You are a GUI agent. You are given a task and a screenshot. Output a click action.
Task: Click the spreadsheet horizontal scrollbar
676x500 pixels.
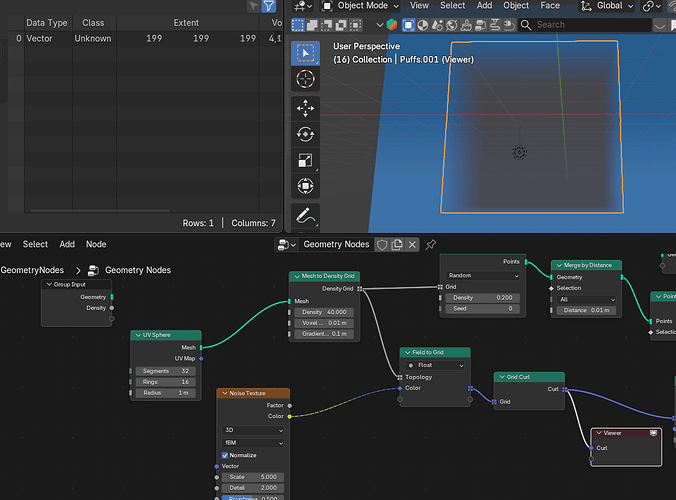[100, 211]
